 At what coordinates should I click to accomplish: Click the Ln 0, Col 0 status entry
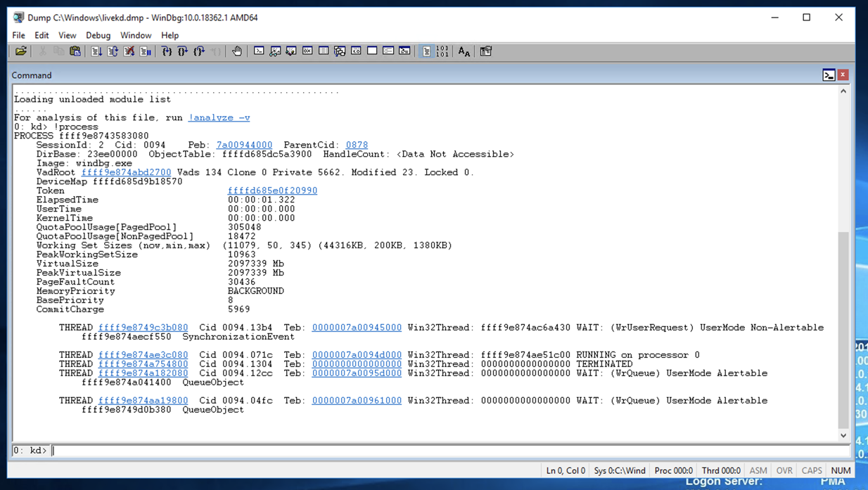(x=566, y=470)
